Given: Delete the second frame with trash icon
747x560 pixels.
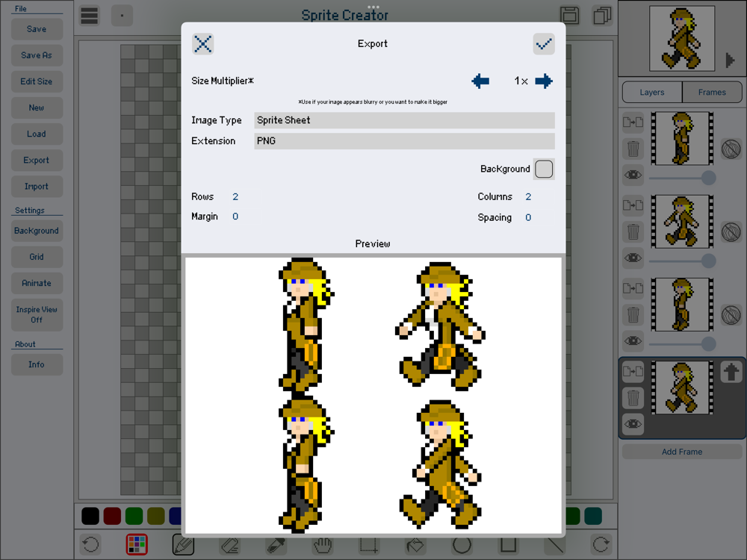Looking at the screenshot, I should click(x=633, y=232).
